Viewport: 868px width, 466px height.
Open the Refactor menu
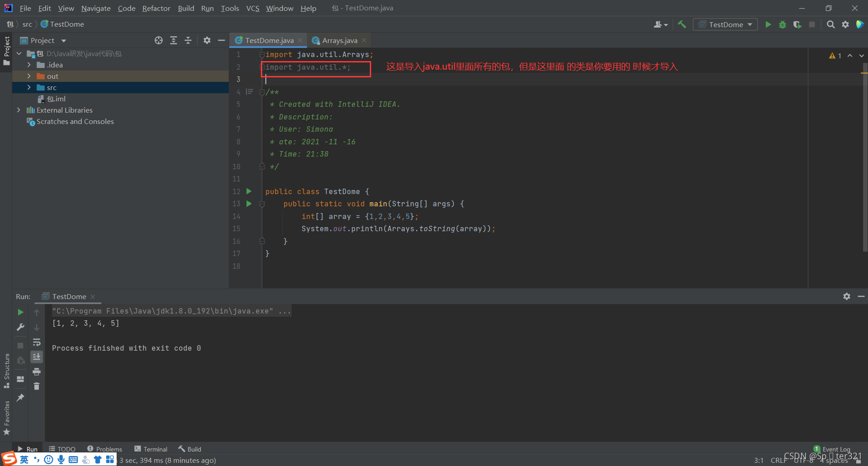coord(156,8)
